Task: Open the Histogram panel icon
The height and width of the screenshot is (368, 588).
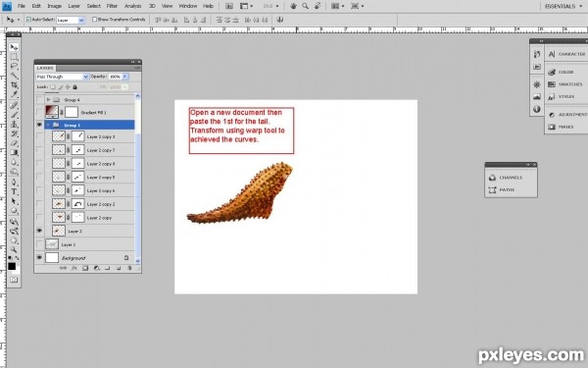Action: [537, 97]
